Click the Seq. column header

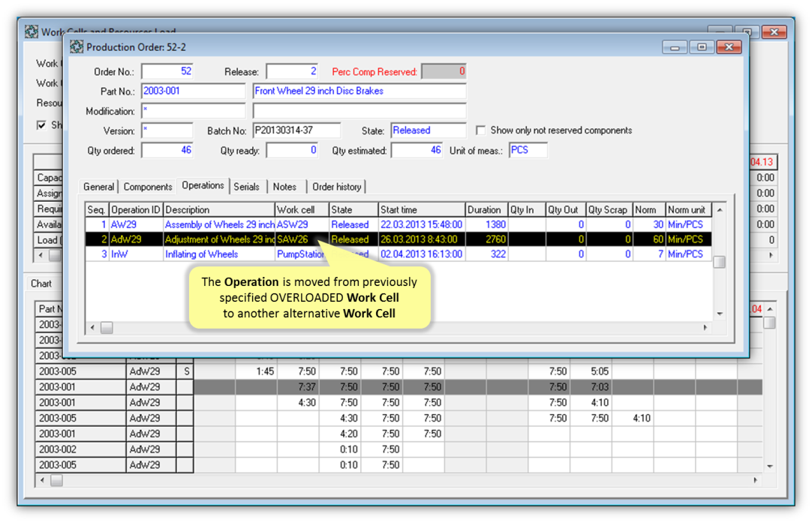[x=97, y=209]
